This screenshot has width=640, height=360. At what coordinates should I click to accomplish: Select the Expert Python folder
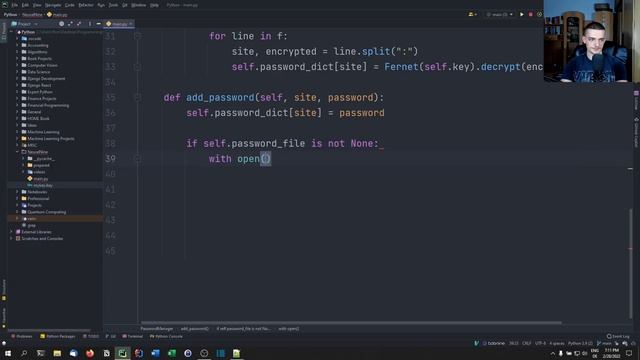click(40, 92)
